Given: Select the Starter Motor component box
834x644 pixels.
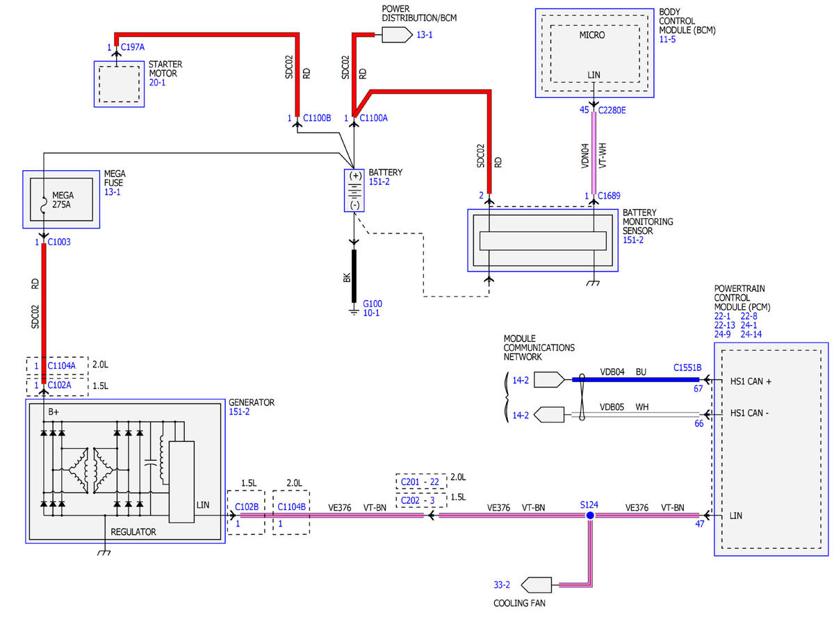Looking at the screenshot, I should [115, 84].
